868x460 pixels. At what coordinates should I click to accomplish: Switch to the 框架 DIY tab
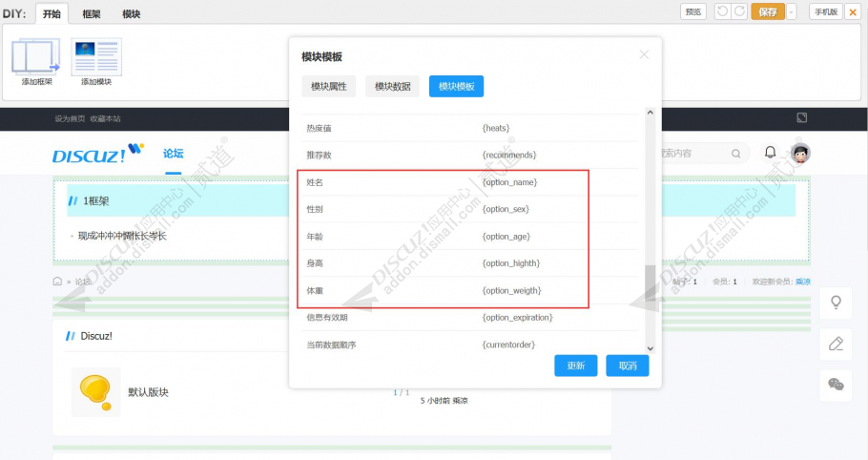92,14
